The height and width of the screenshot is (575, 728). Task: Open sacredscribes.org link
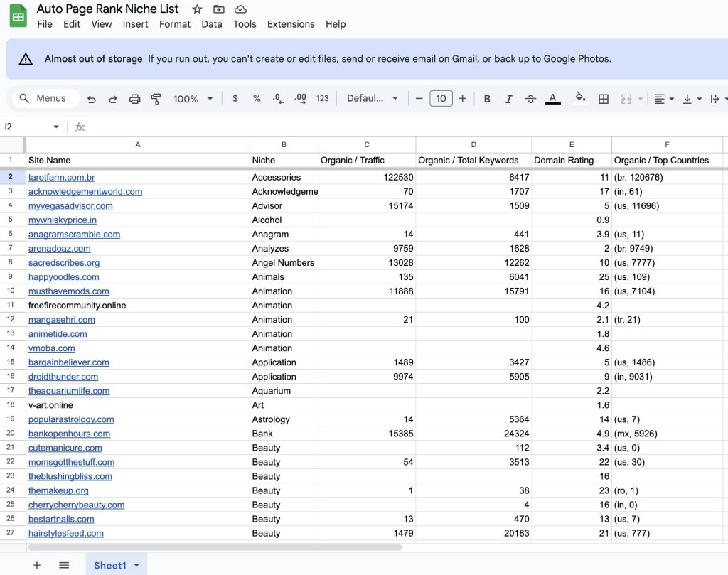coord(64,263)
